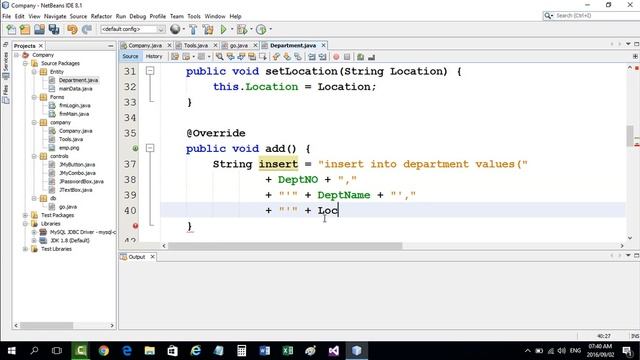Open the Excel icon in the taskbar

(288, 351)
